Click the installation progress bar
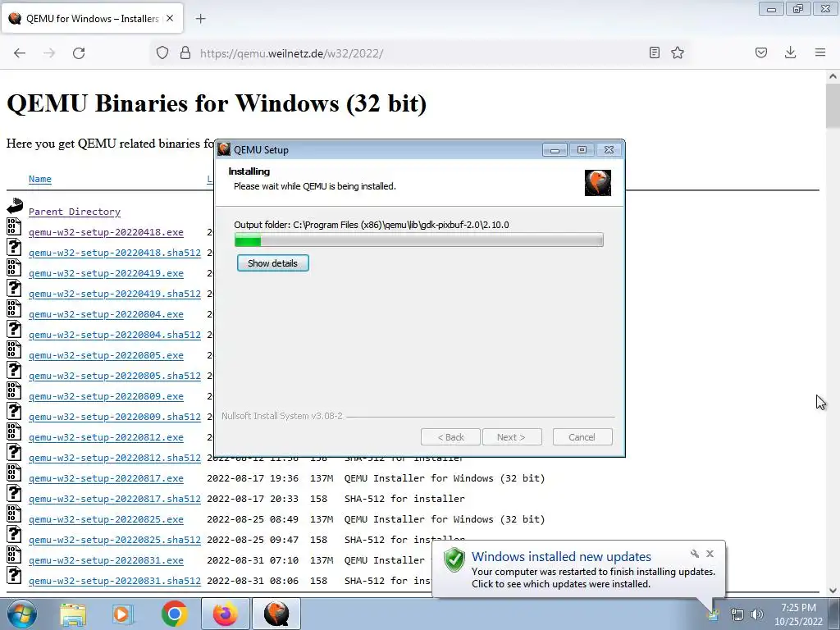 point(419,240)
